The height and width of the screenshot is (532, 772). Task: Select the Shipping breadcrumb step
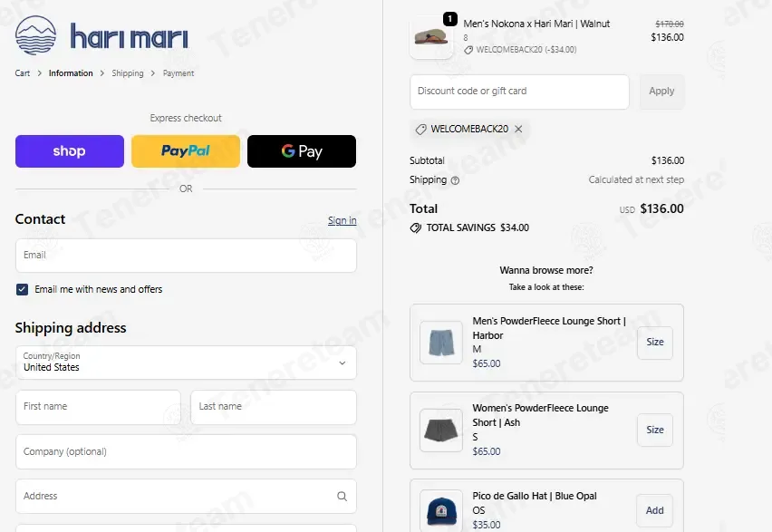click(x=128, y=73)
